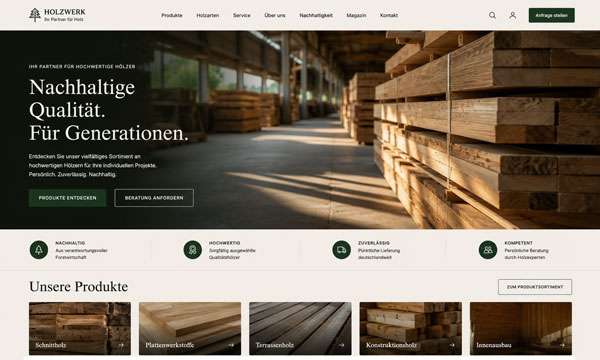
Task: Click the Hochwertig quality badge icon
Action: [x=192, y=250]
